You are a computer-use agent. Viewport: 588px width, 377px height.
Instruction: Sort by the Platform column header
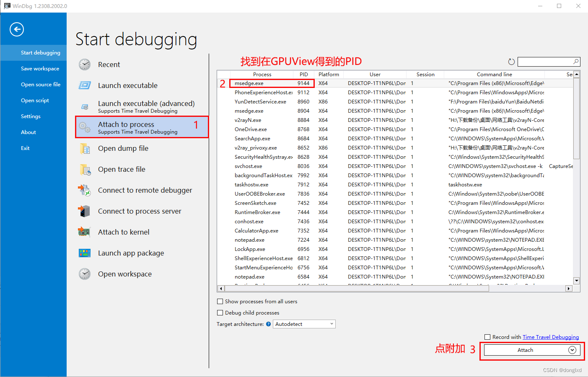329,75
